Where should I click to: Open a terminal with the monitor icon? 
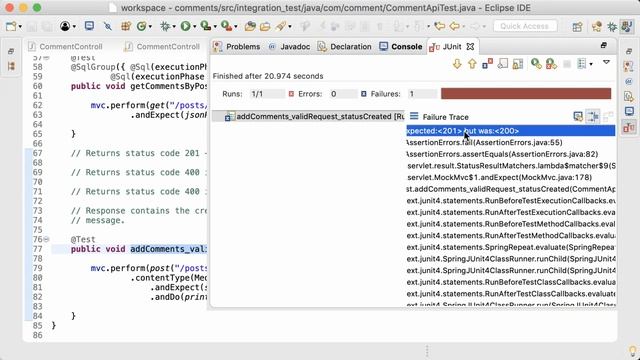(x=89, y=26)
